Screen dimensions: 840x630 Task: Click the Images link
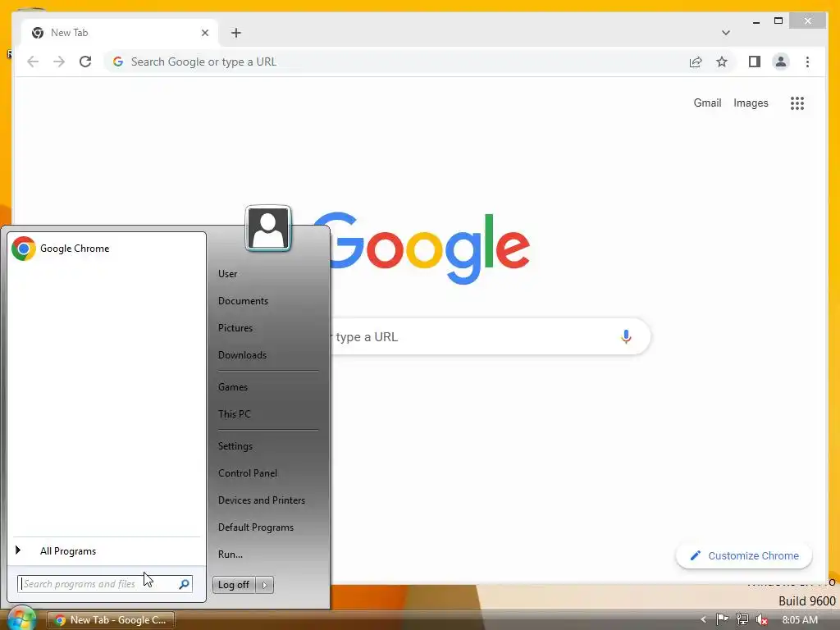(x=751, y=103)
